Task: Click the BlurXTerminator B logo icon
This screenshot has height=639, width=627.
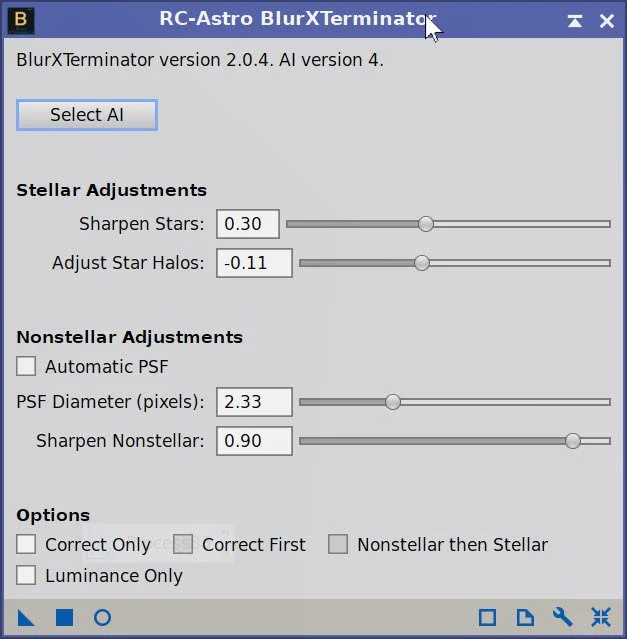Action: tap(21, 20)
